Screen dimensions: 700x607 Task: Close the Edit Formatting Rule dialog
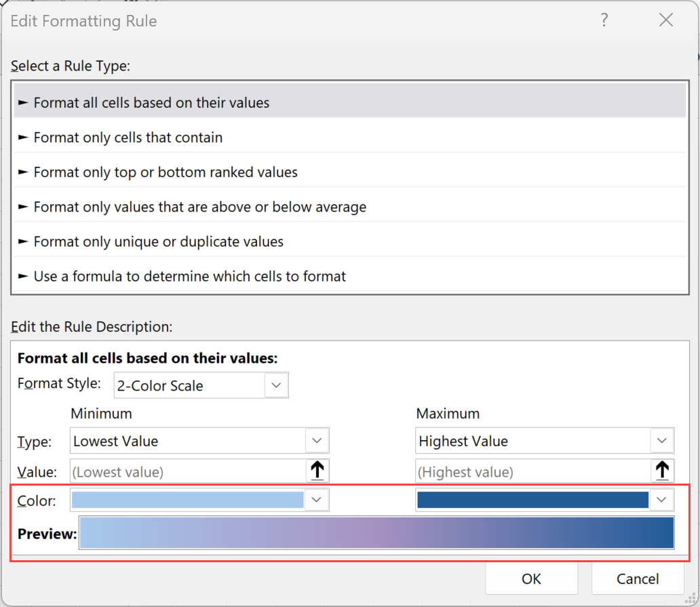pos(665,21)
